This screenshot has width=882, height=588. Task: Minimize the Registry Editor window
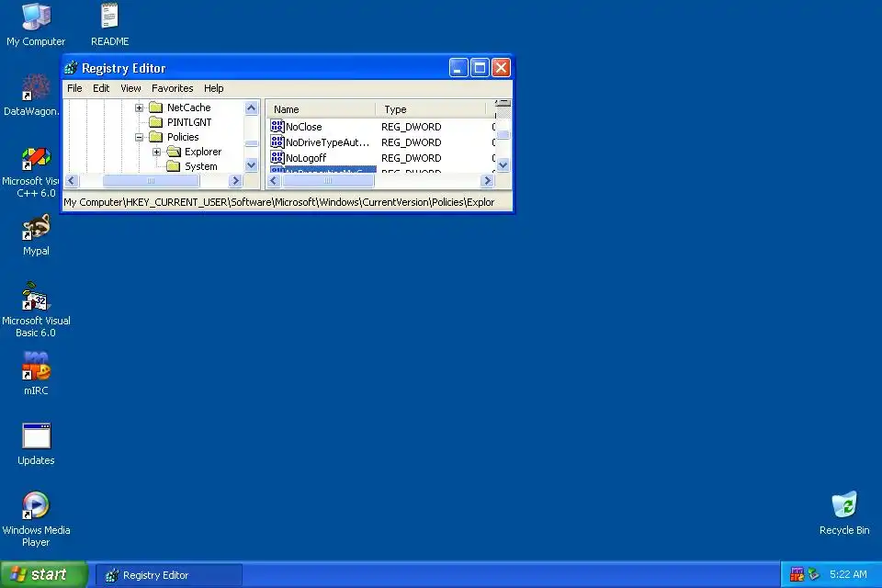tap(458, 68)
